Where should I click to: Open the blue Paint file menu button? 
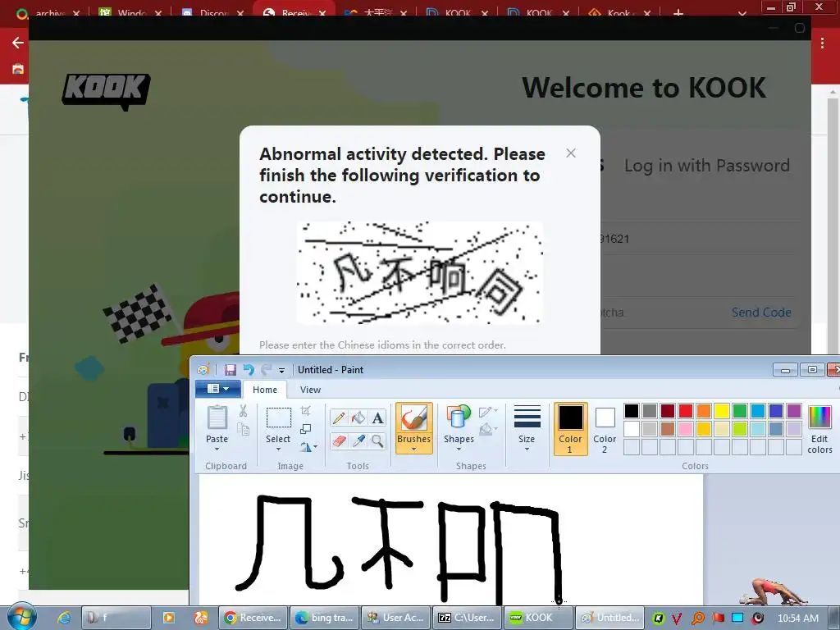217,388
